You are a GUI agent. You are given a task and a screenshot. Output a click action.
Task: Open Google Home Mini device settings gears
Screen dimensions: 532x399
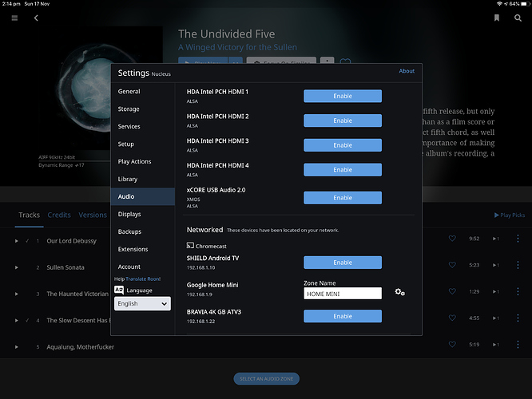coord(399,292)
